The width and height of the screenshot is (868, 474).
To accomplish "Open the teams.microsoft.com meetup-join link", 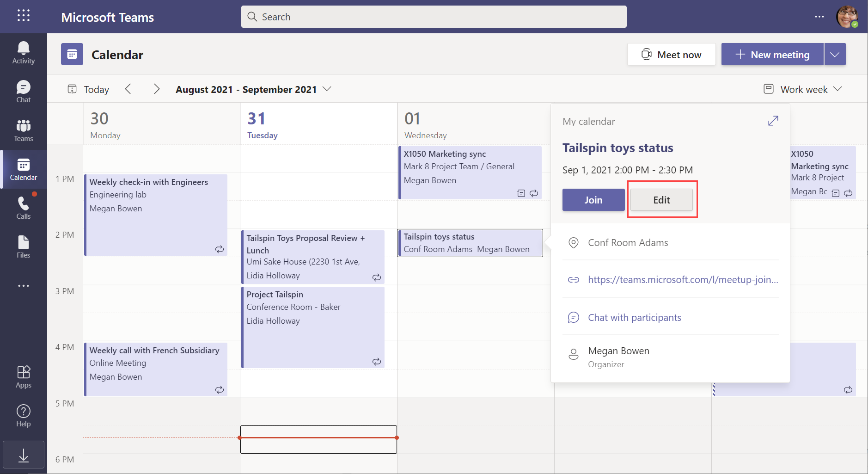I will [x=683, y=280].
